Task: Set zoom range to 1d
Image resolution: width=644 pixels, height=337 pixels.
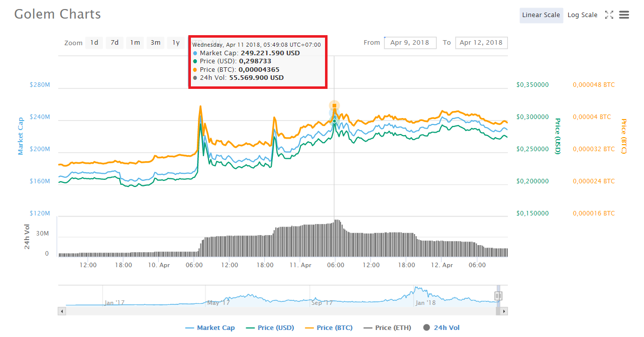Action: [x=94, y=43]
